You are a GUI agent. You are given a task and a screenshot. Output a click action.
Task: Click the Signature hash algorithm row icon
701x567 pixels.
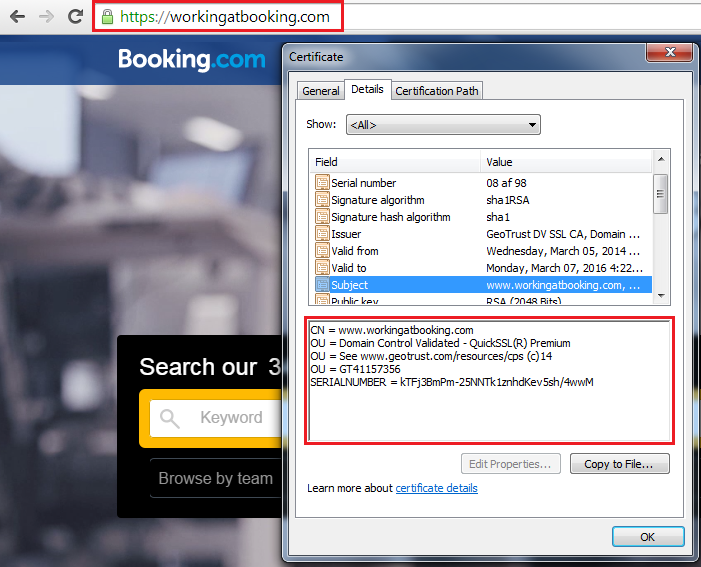[322, 216]
